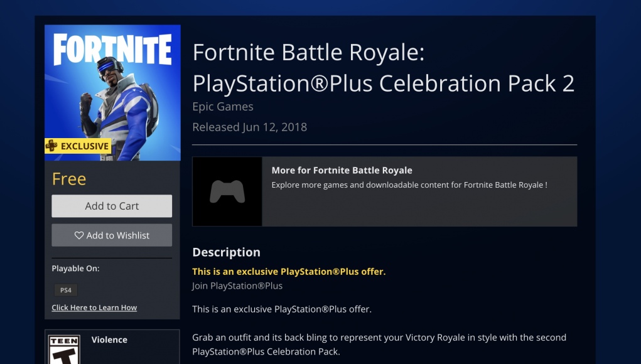Open the "Click Here to Learn How" link
The image size is (641, 364).
pos(95,308)
